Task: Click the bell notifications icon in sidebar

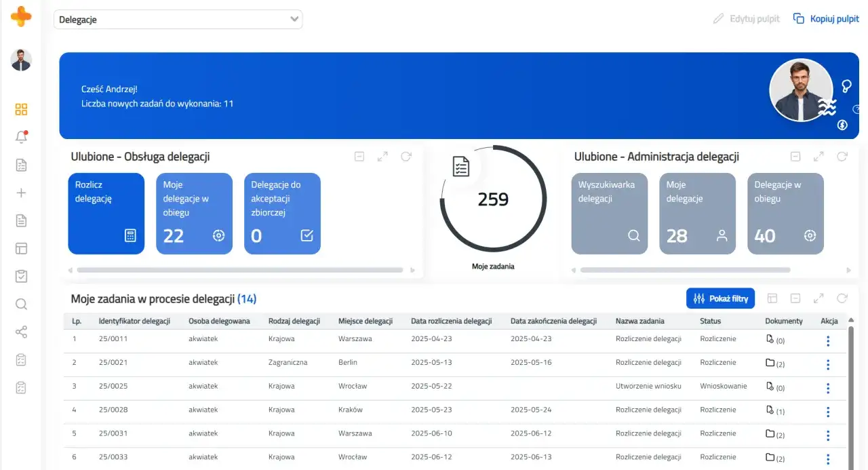Action: click(x=21, y=137)
